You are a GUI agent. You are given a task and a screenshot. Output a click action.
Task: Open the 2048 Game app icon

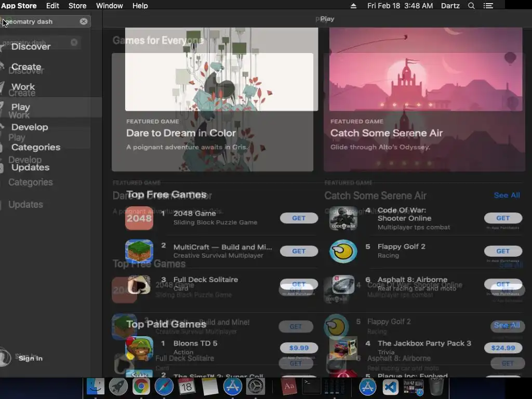coord(139,218)
